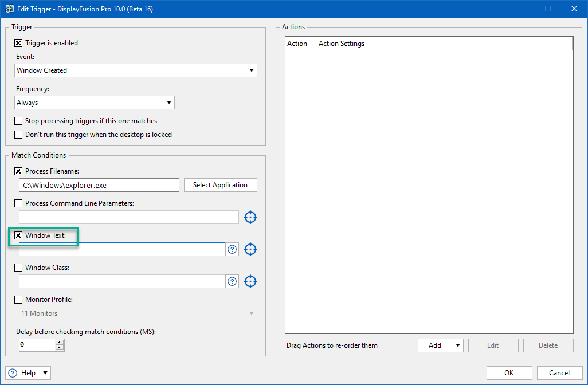Click the Process Filename text field

point(99,185)
